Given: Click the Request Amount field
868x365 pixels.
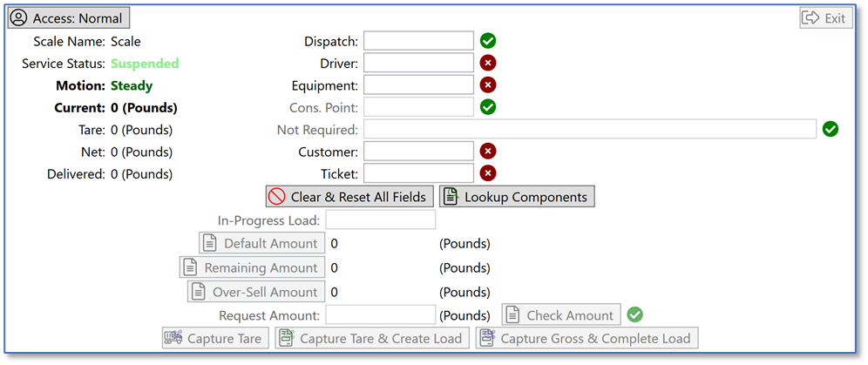Looking at the screenshot, I should pos(380,314).
